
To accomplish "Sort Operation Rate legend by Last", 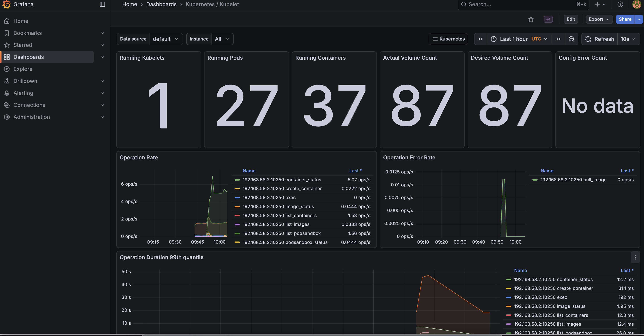I will coord(356,171).
